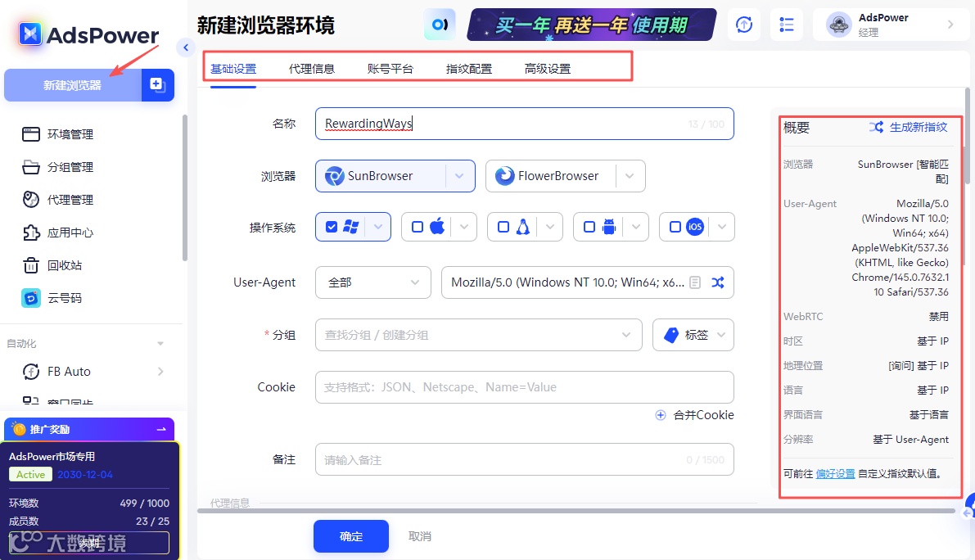Switch to the 基础设置 tab
Image resolution: width=975 pixels, height=560 pixels.
[233, 69]
